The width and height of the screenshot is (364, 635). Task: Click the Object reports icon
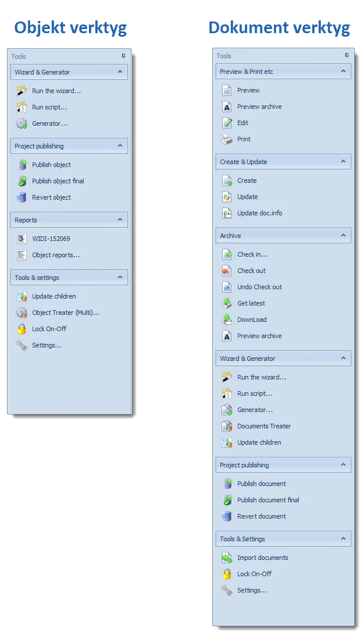pyautogui.click(x=22, y=255)
